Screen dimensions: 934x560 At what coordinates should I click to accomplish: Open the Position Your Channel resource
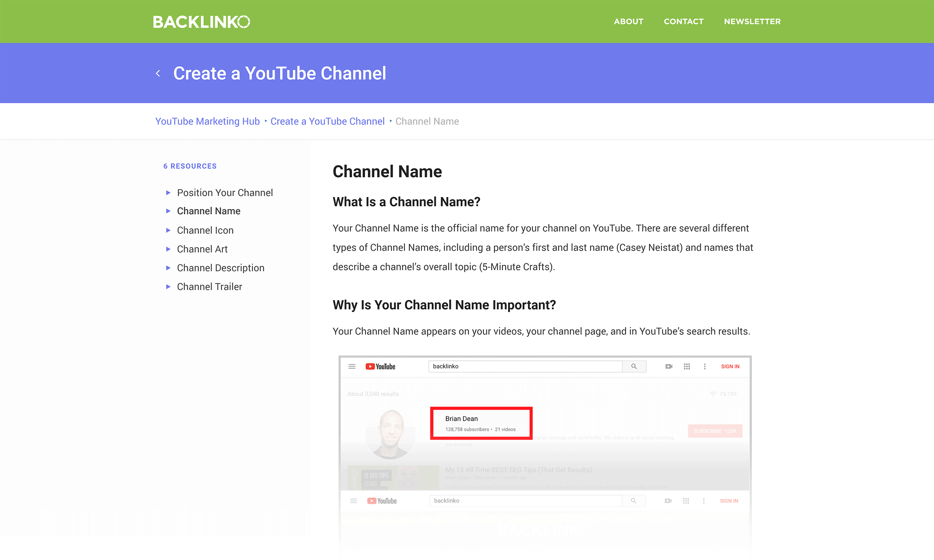tap(225, 192)
